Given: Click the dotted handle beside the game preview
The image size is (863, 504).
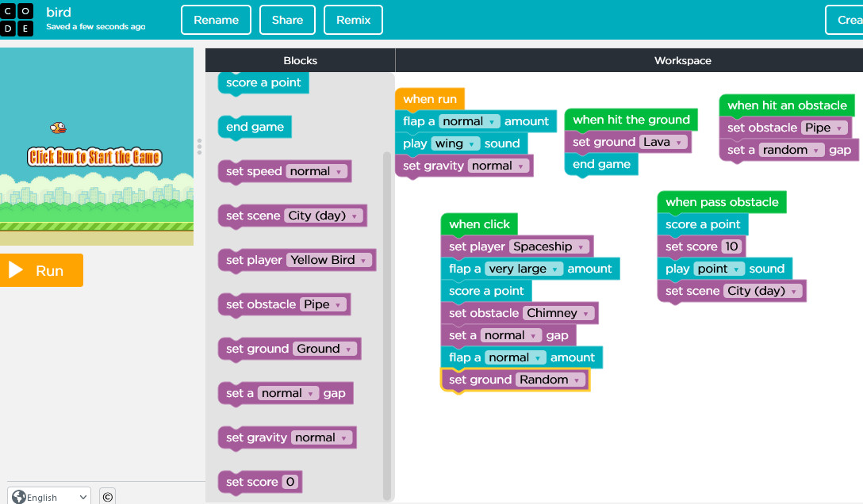Looking at the screenshot, I should [x=199, y=147].
